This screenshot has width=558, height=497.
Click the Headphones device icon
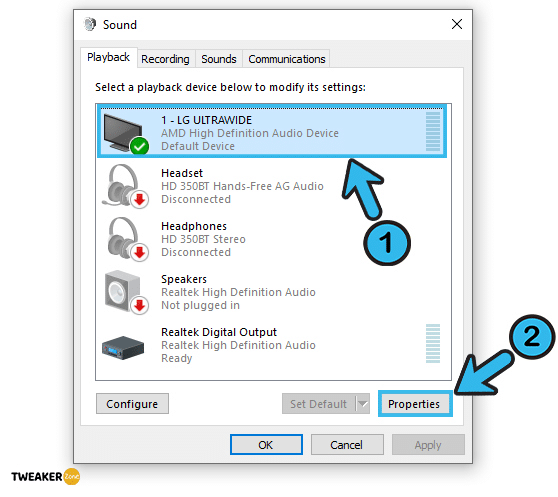point(127,239)
